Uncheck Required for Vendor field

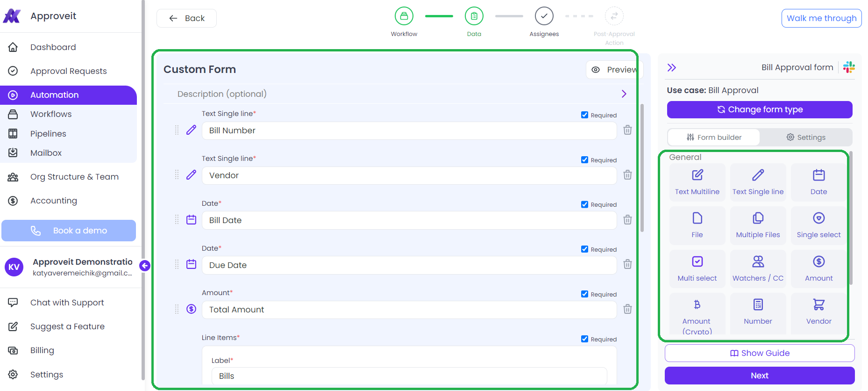tap(584, 160)
